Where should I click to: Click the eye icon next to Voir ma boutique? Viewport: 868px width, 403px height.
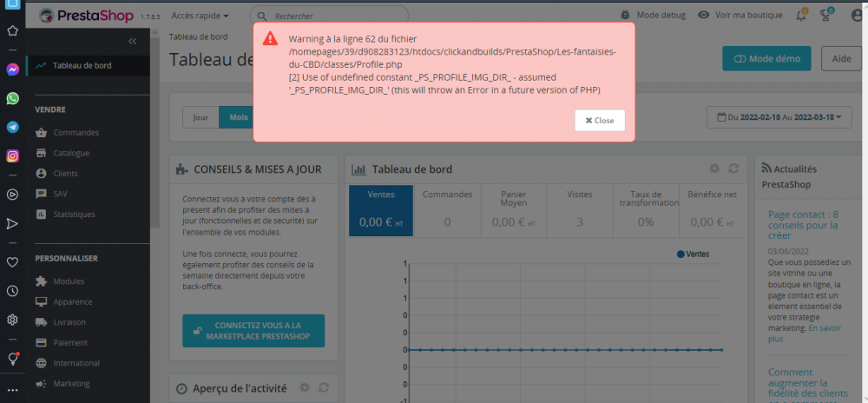pyautogui.click(x=704, y=15)
